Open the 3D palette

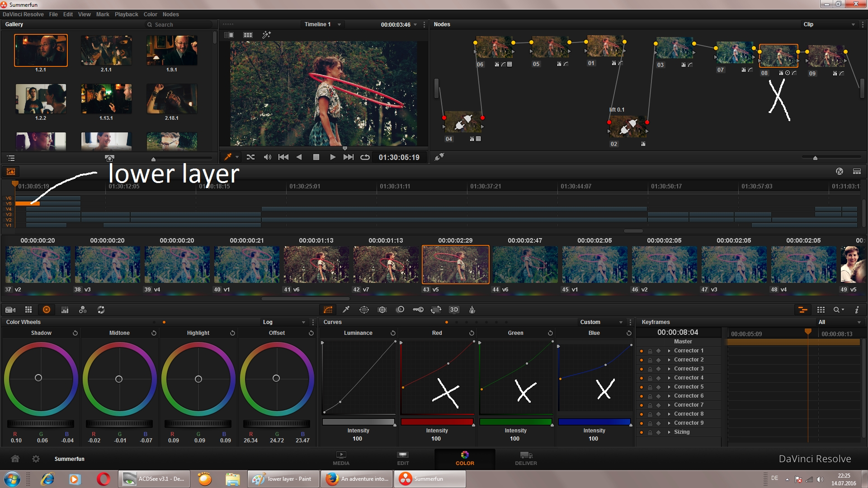pyautogui.click(x=454, y=310)
